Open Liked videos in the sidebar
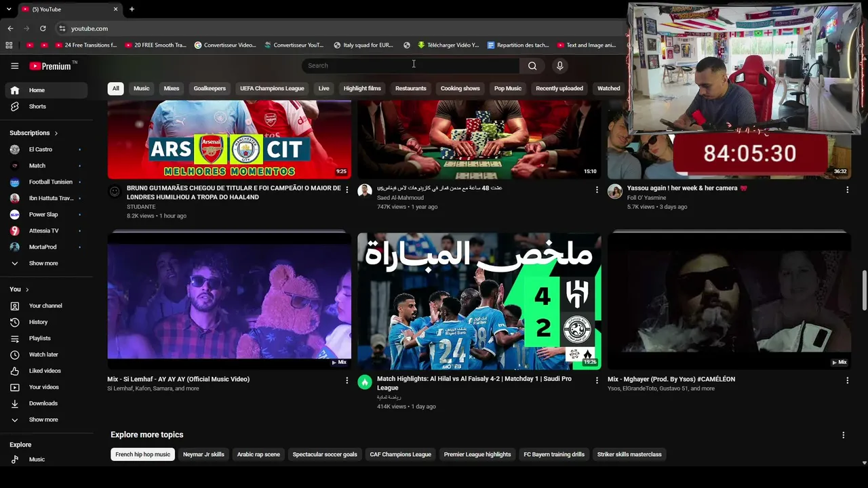This screenshot has height=488, width=868. pyautogui.click(x=46, y=371)
